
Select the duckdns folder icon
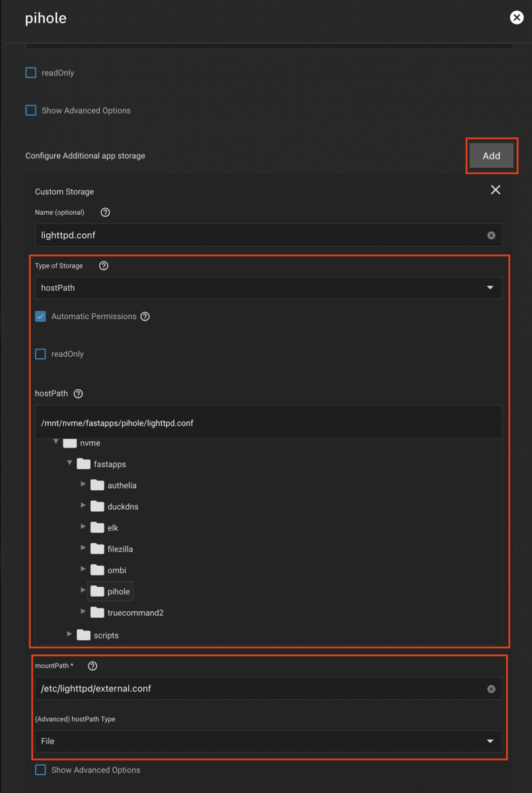97,506
